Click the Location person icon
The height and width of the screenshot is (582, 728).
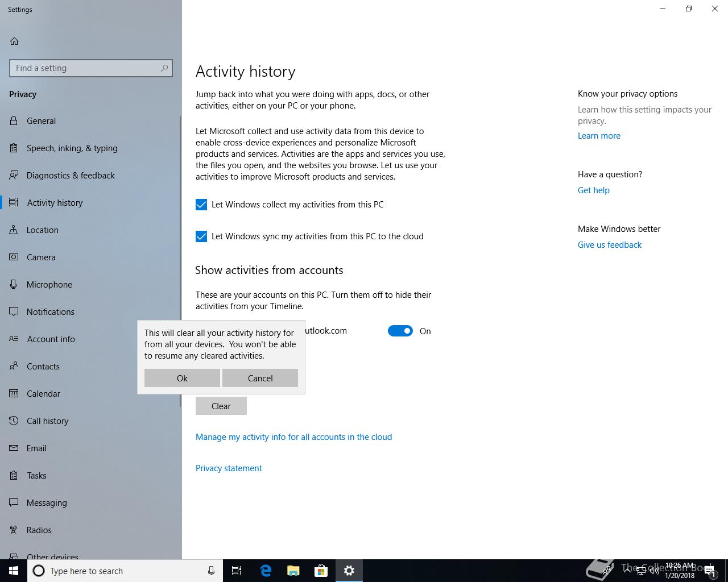[x=14, y=230]
